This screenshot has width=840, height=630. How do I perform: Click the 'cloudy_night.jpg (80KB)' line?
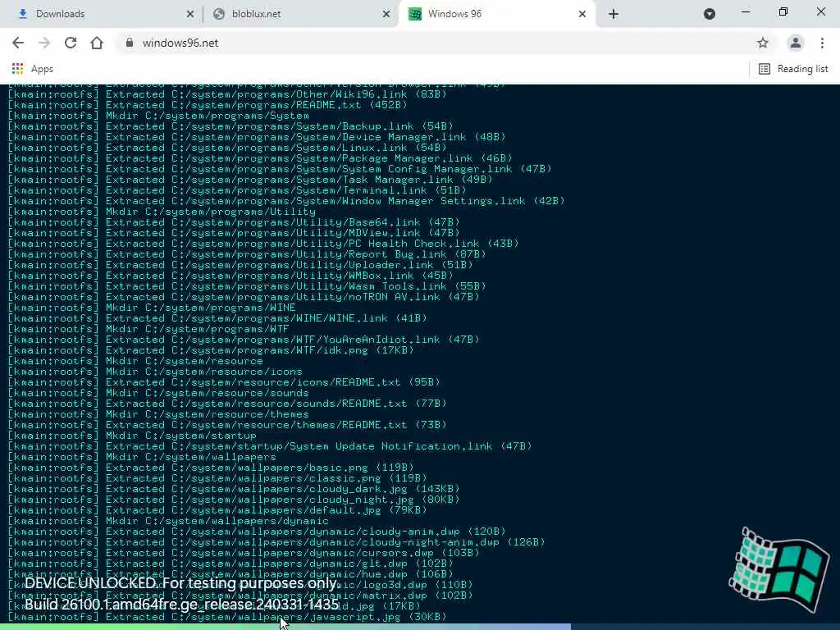(234, 500)
